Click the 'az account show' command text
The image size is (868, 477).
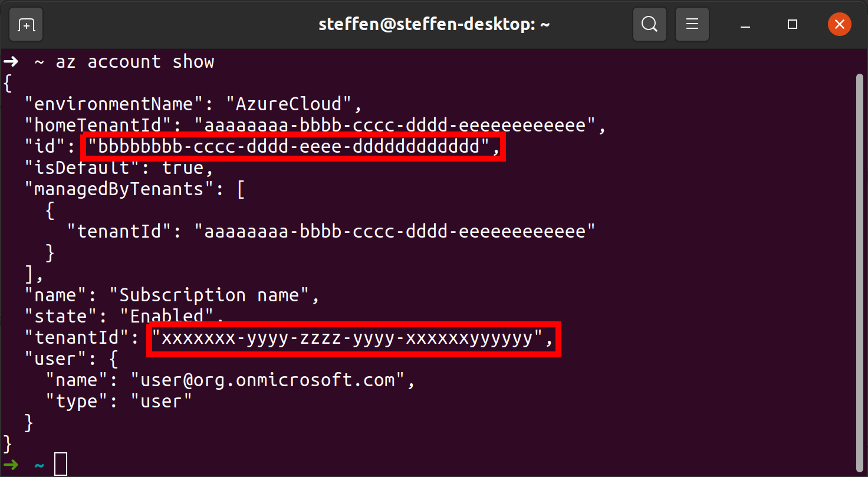tap(134, 62)
